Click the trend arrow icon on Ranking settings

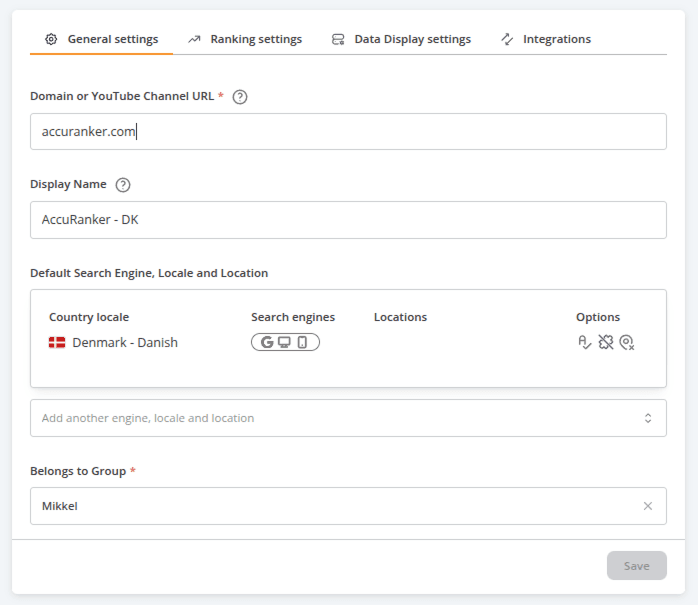[194, 39]
